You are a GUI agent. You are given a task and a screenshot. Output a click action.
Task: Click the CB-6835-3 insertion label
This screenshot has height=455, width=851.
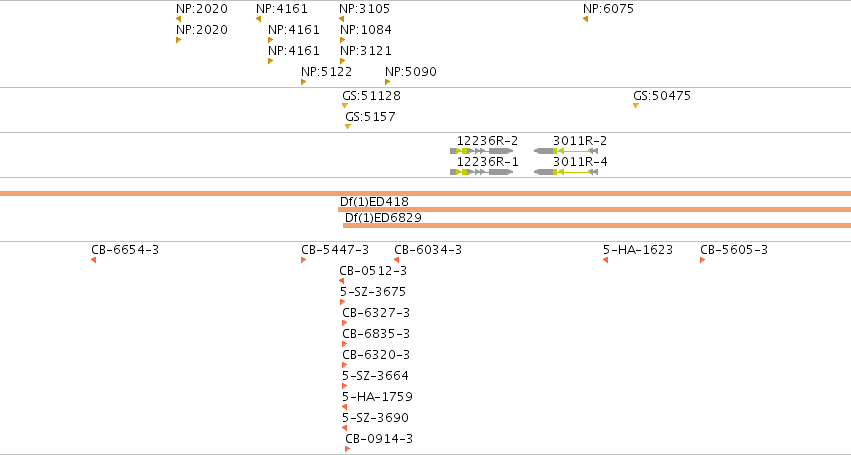click(x=376, y=334)
